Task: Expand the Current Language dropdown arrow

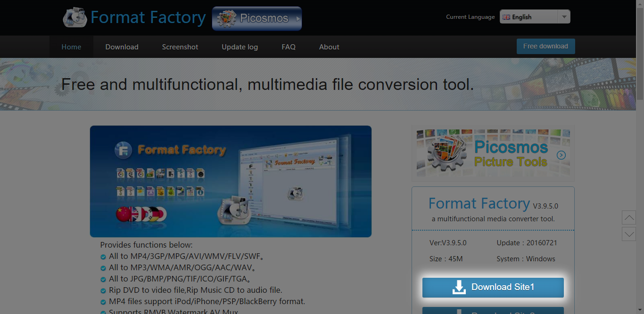Action: coord(564,17)
